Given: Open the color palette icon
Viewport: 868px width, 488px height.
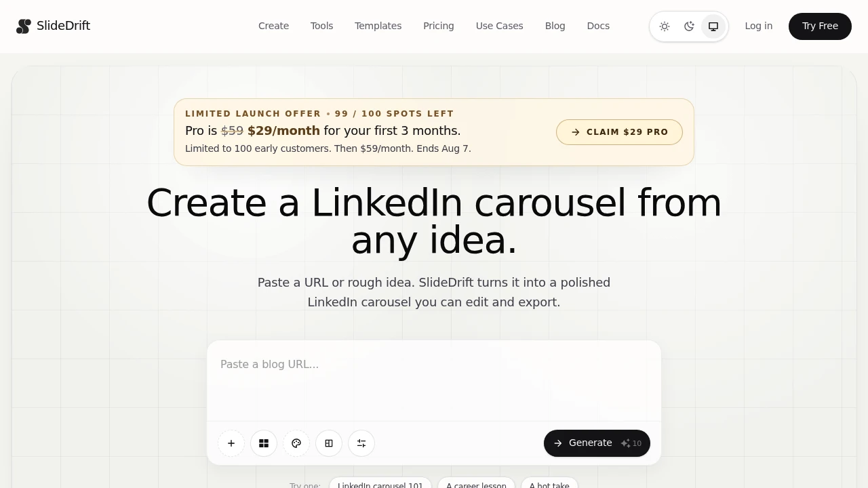Looking at the screenshot, I should click(296, 443).
